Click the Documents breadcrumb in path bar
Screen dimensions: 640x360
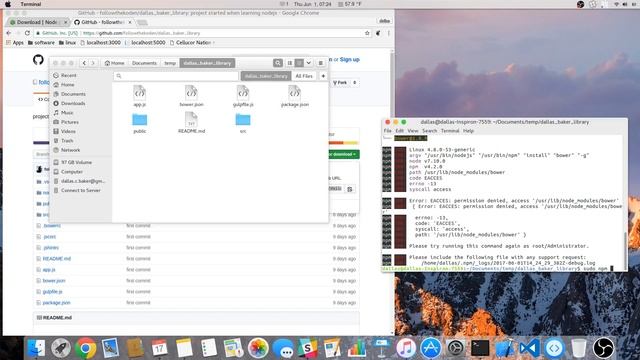coord(144,63)
